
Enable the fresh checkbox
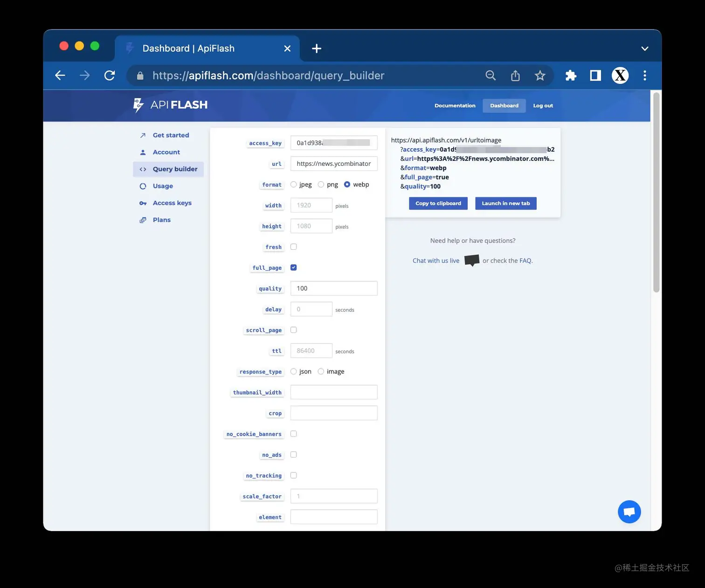(x=293, y=246)
